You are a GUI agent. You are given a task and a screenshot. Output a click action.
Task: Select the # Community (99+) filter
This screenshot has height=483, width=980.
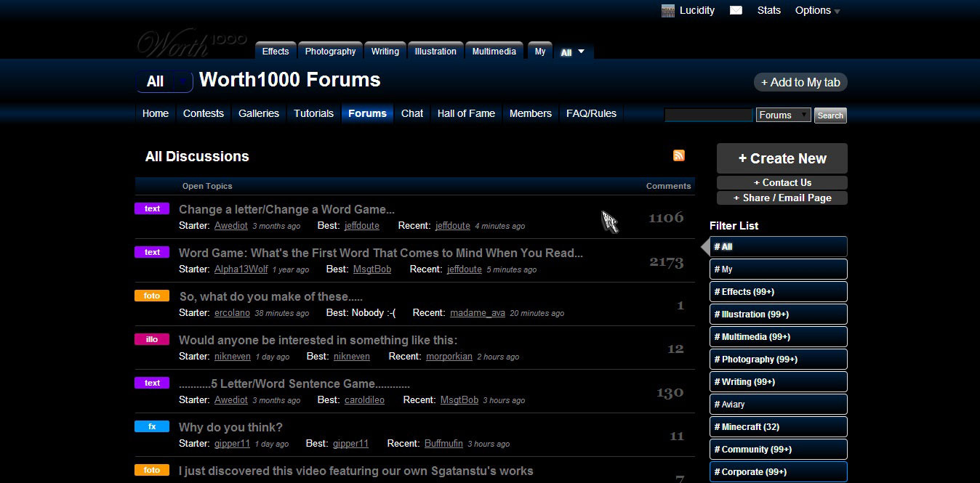coord(779,449)
